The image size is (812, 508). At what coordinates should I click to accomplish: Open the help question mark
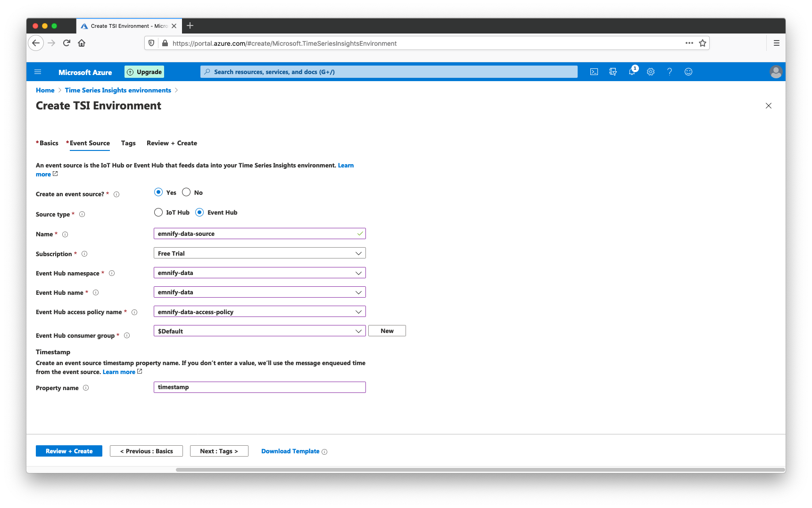670,72
